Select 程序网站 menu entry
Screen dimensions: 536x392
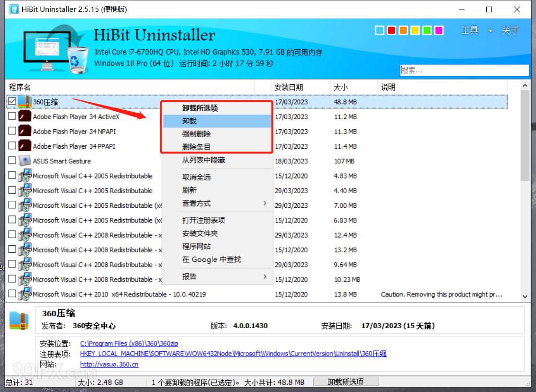217,246
